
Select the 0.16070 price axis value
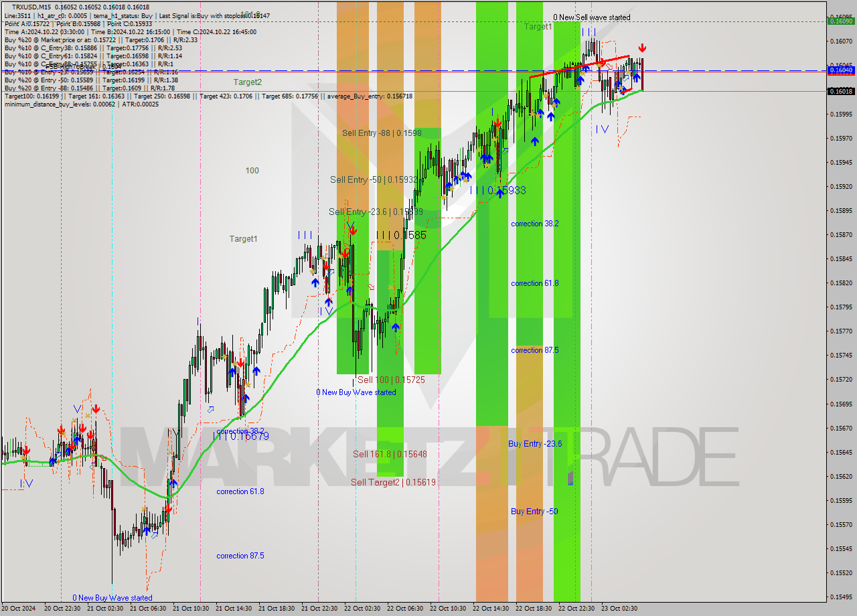click(x=841, y=41)
